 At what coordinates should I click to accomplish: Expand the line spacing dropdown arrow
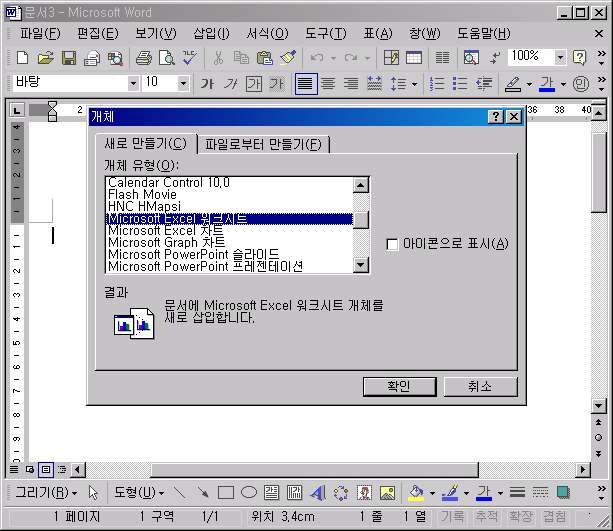pyautogui.click(x=414, y=84)
